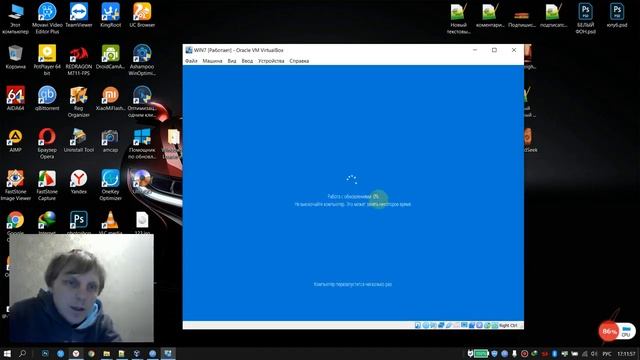This screenshot has width=640, height=360.
Task: Select the UC Browser desktop shortcut
Action: point(142,16)
